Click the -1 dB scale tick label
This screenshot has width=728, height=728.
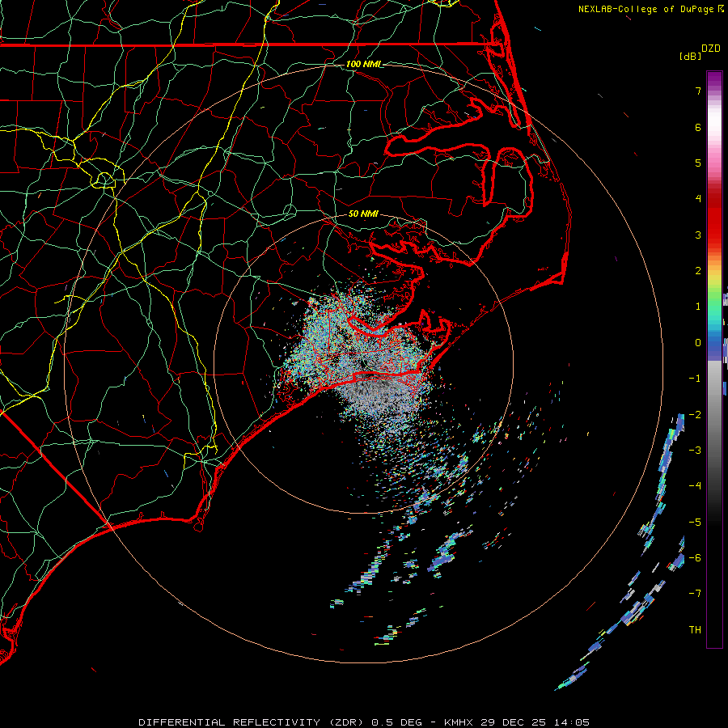click(695, 379)
